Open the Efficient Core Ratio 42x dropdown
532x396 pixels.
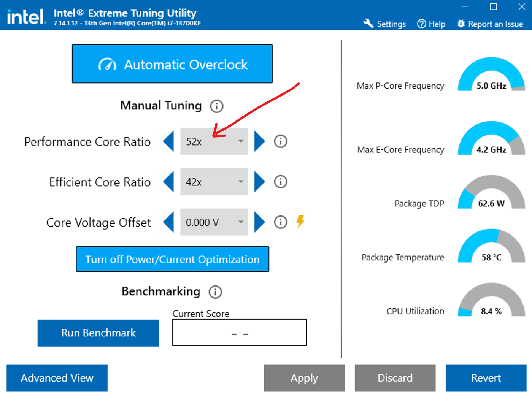point(214,182)
